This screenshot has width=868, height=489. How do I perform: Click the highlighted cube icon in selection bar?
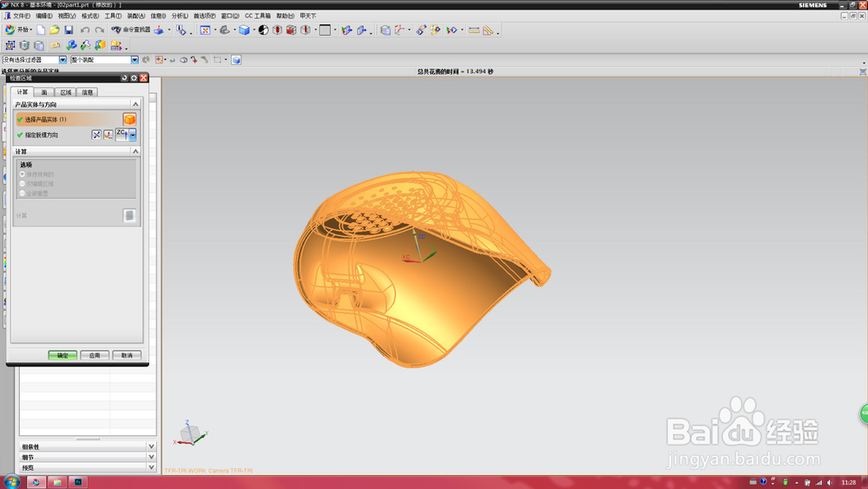click(x=236, y=60)
